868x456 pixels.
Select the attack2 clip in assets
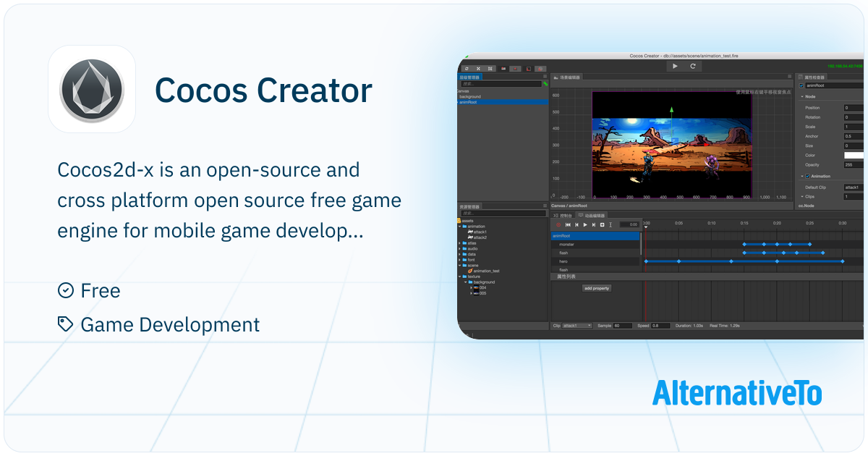click(477, 237)
